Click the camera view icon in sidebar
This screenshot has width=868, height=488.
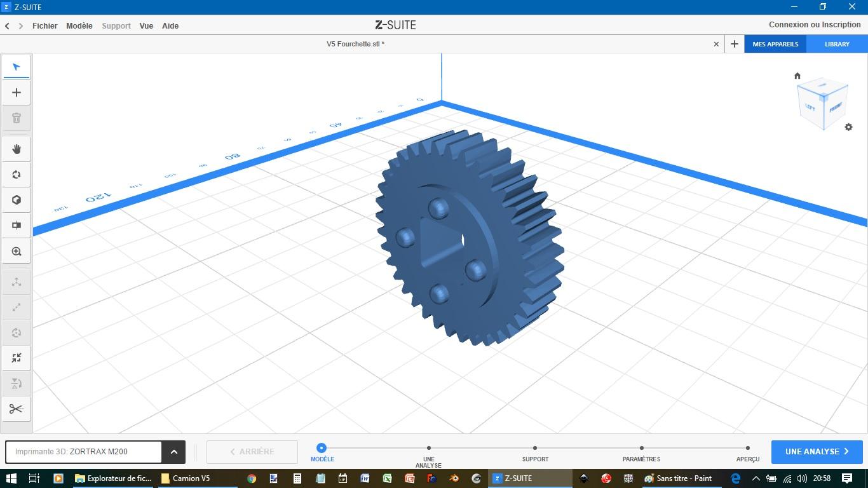click(17, 225)
